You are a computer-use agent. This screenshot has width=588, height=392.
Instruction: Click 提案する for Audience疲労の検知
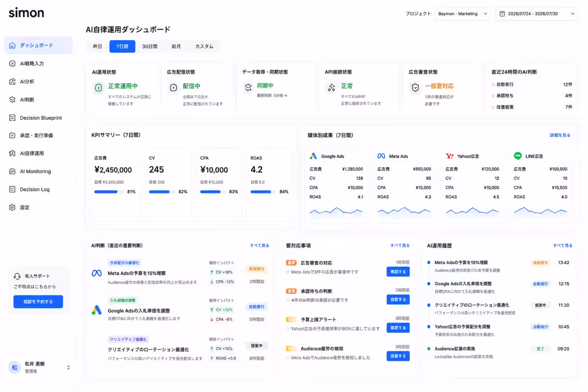click(x=398, y=356)
